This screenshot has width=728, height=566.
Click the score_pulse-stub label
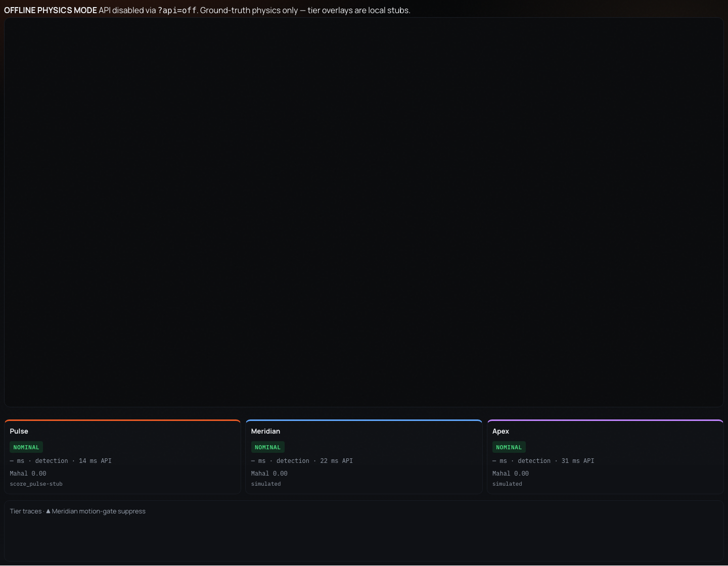(36, 484)
